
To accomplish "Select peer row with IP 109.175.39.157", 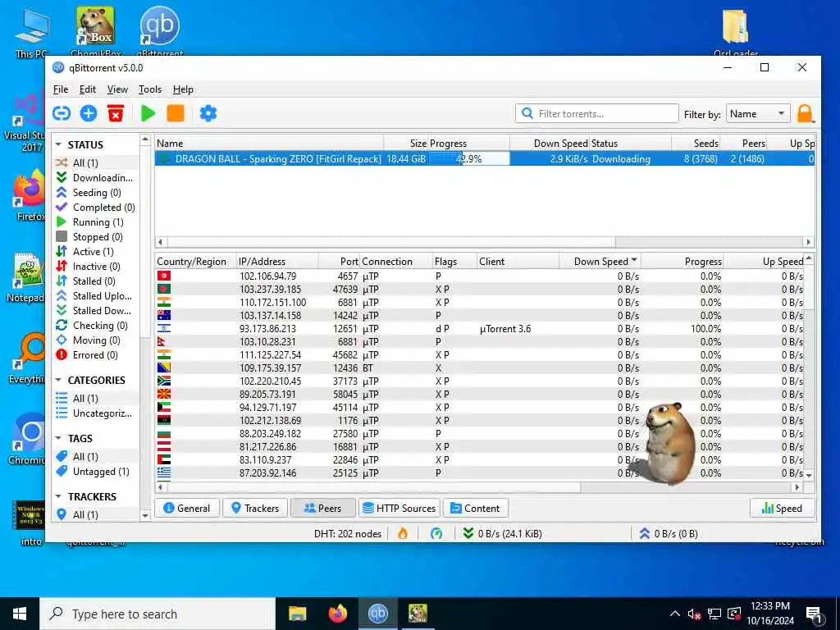I will (480, 368).
